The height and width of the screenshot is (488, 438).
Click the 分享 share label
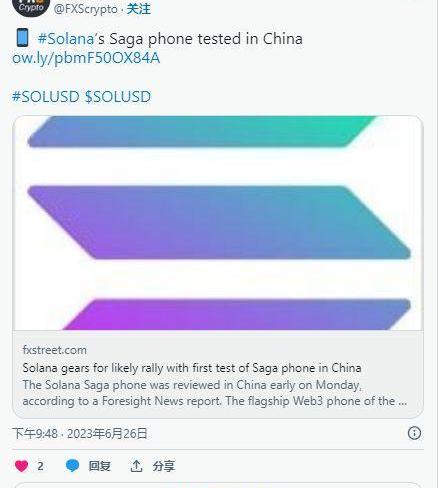[163, 466]
